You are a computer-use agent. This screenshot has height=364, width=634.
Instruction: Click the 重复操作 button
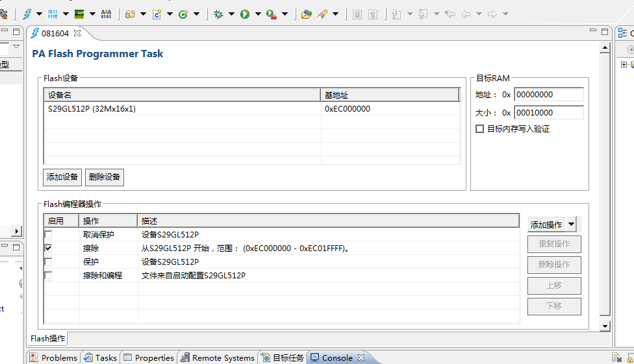tap(554, 244)
